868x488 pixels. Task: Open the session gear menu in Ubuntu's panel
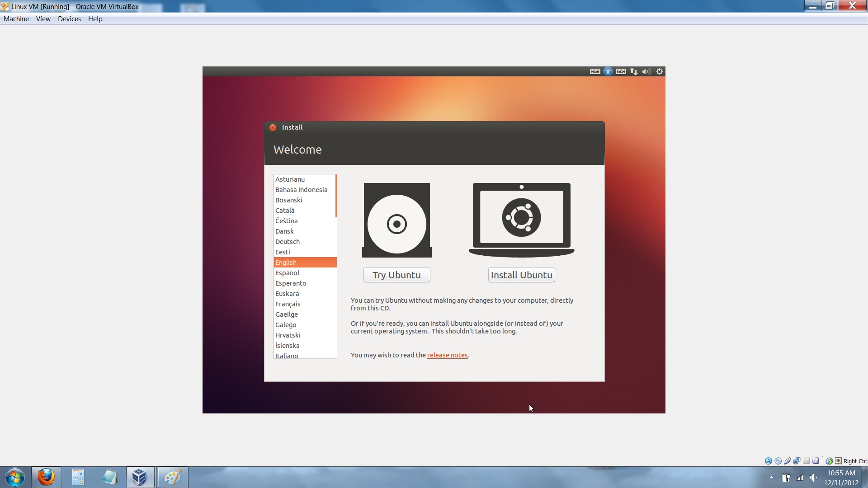(659, 71)
